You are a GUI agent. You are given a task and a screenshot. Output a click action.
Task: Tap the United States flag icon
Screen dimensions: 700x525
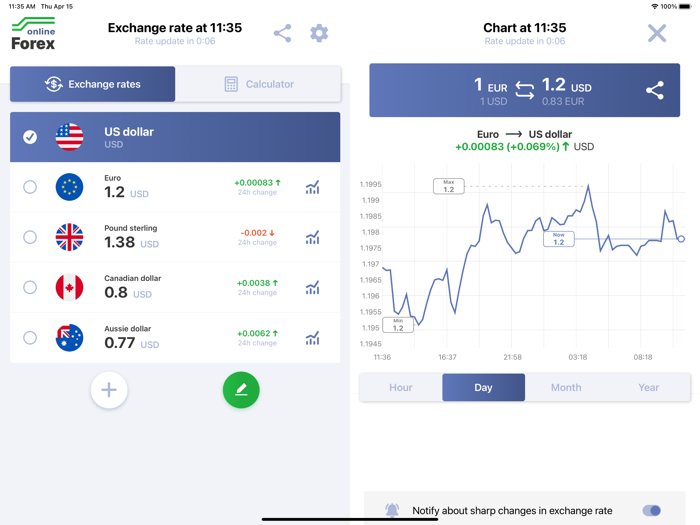69,137
